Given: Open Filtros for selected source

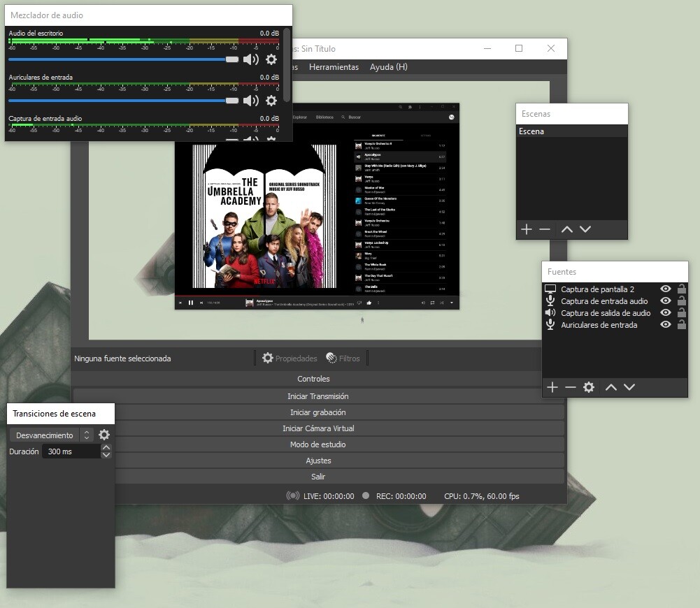Looking at the screenshot, I should coord(343,359).
